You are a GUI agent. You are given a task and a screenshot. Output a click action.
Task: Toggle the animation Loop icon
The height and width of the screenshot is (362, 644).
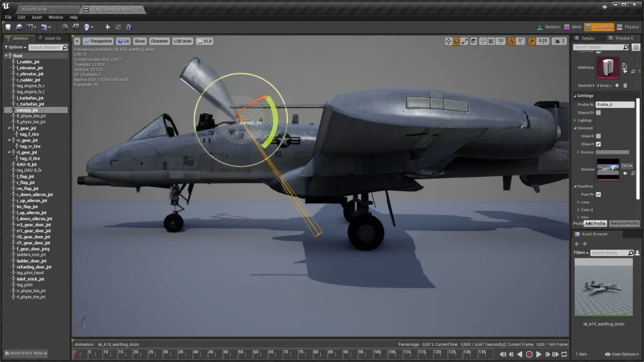coord(565,354)
